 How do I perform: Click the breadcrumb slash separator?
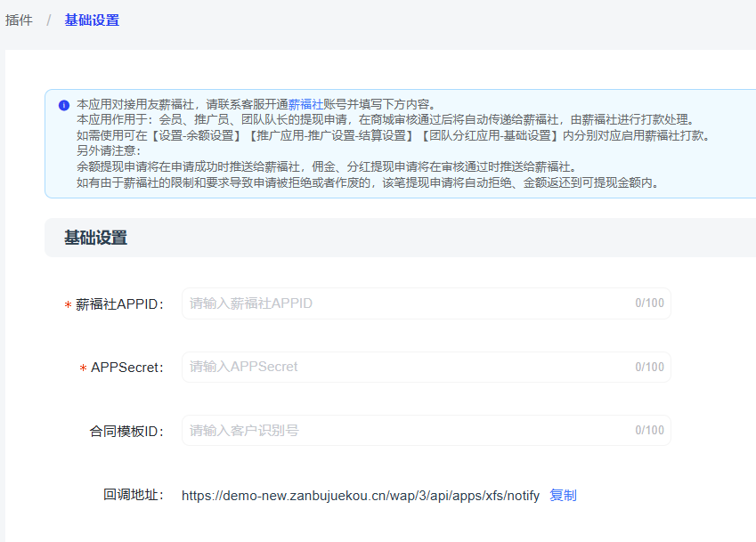pyautogui.click(x=49, y=20)
